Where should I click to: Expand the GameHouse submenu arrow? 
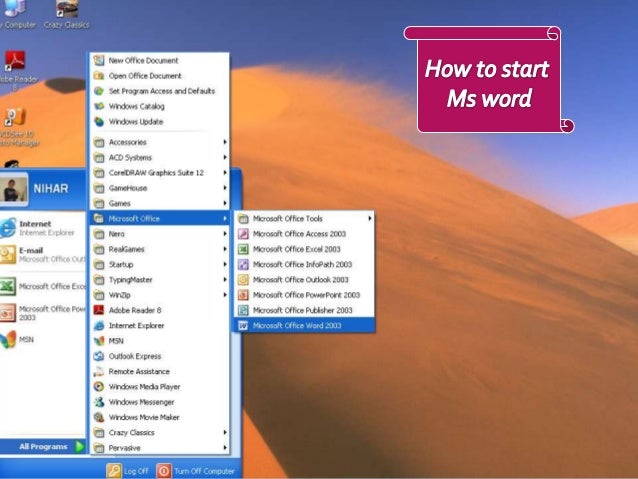click(225, 188)
